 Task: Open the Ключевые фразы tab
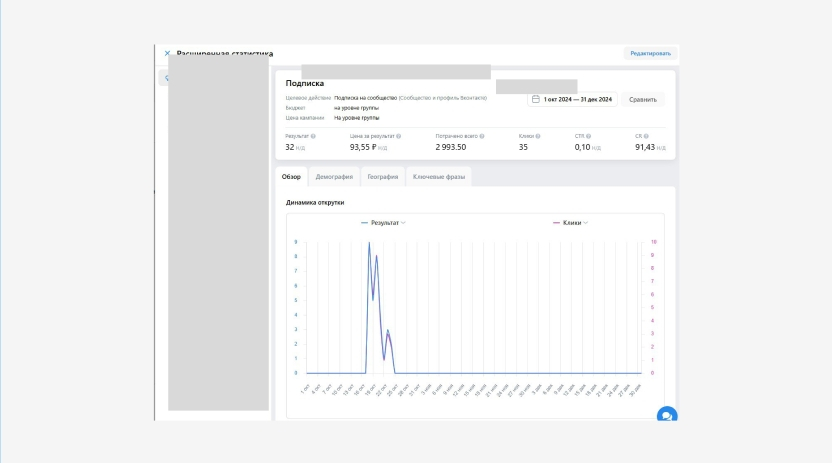tap(437, 177)
